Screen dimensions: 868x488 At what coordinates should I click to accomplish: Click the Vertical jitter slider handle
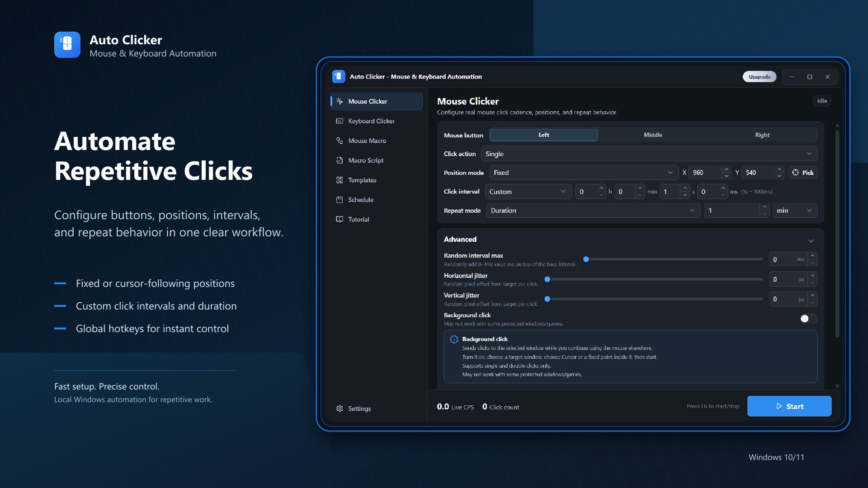pyautogui.click(x=547, y=299)
